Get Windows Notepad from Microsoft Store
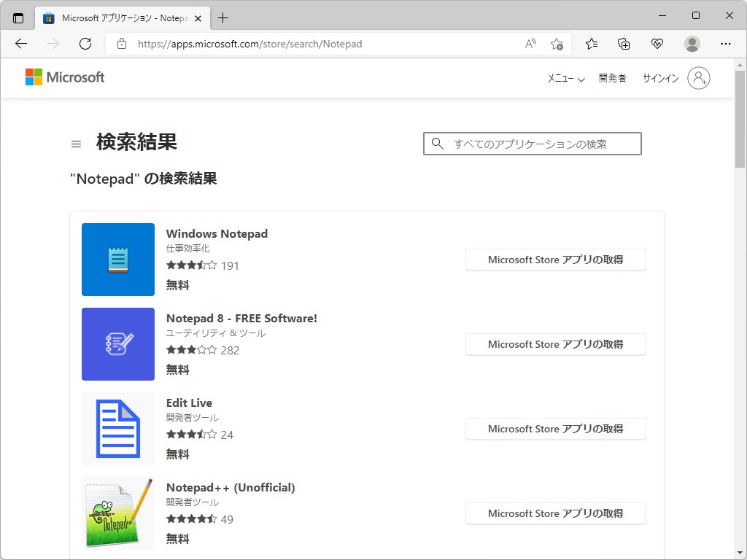The width and height of the screenshot is (747, 560). (555, 260)
